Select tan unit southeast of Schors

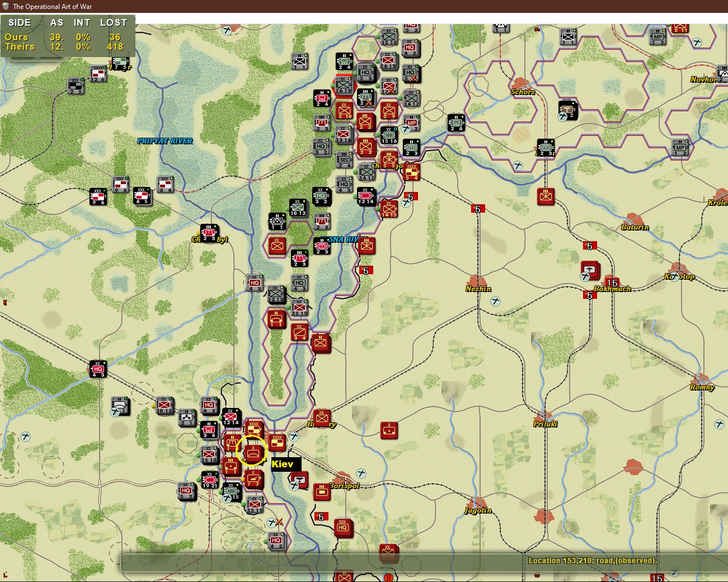(568, 109)
